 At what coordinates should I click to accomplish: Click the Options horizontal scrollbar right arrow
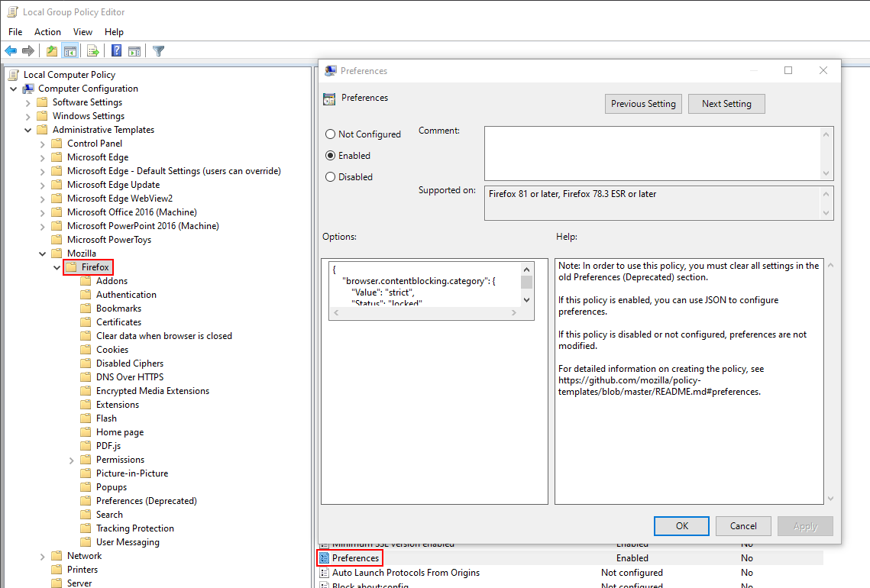click(514, 313)
